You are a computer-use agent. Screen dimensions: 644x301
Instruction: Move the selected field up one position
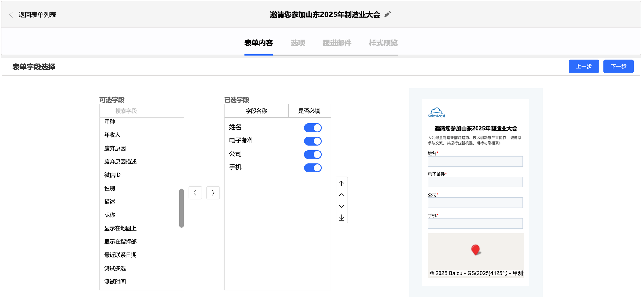(x=341, y=195)
